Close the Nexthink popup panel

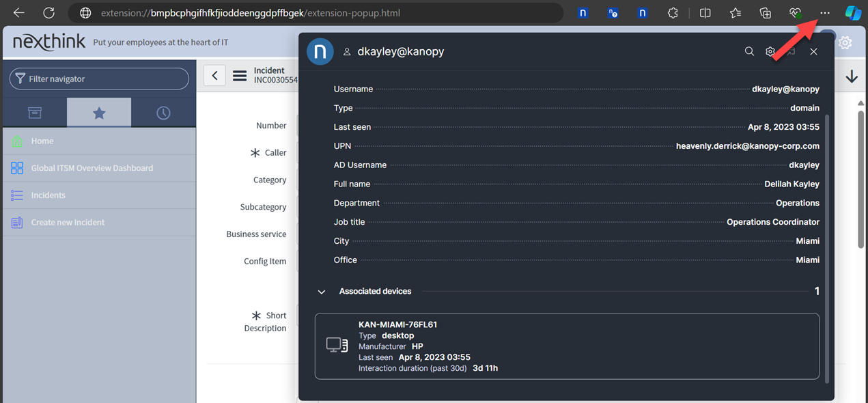pyautogui.click(x=813, y=52)
